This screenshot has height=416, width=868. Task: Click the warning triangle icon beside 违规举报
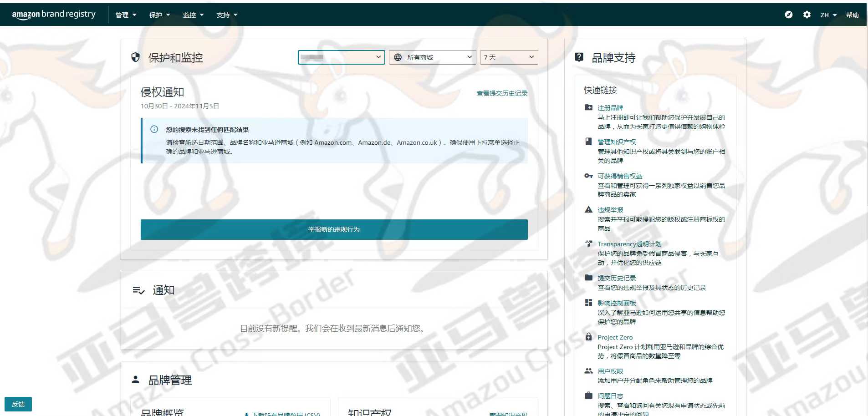point(588,209)
